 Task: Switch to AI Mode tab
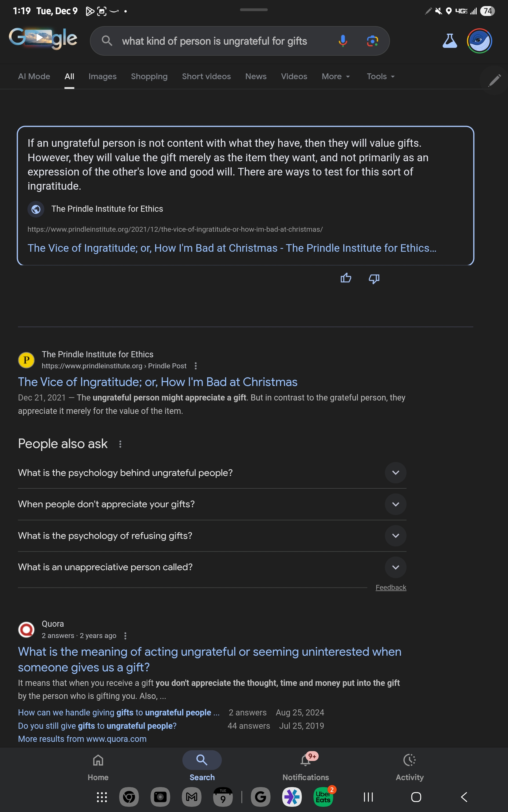[34, 77]
